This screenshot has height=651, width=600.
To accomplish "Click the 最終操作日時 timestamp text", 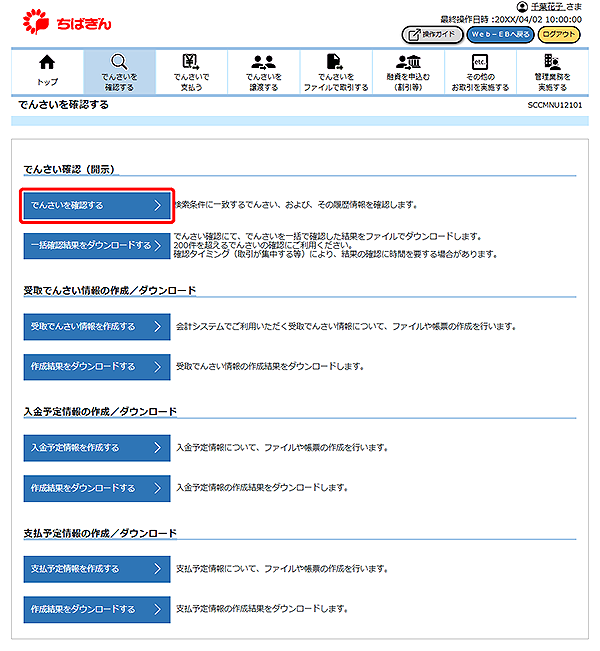I will pyautogui.click(x=511, y=20).
